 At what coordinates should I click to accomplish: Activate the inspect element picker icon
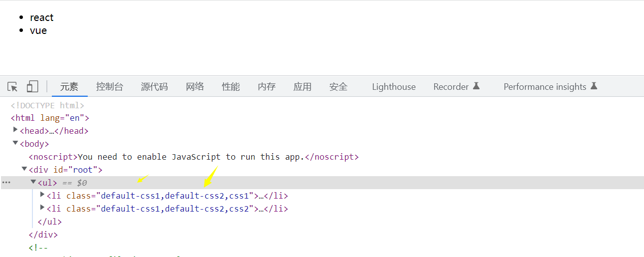coord(12,87)
